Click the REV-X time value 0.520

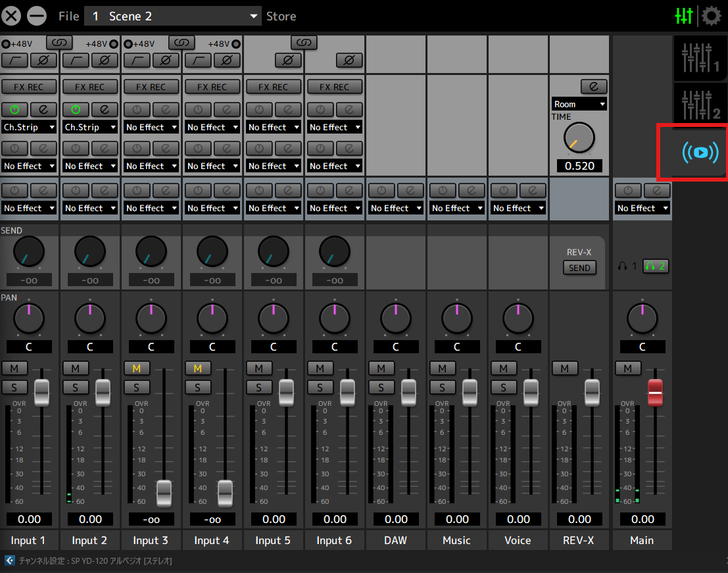(x=579, y=166)
